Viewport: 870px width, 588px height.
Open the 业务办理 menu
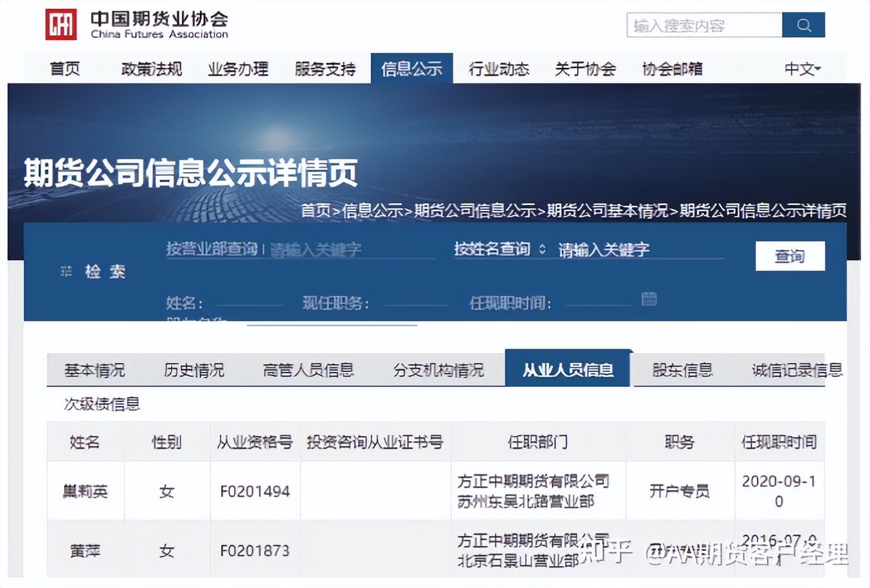pyautogui.click(x=238, y=68)
